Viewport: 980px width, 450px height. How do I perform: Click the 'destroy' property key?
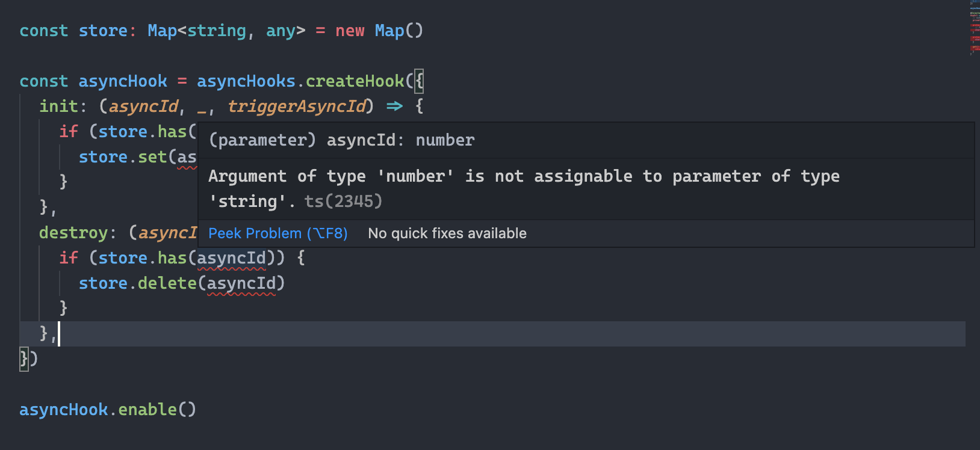point(73,233)
